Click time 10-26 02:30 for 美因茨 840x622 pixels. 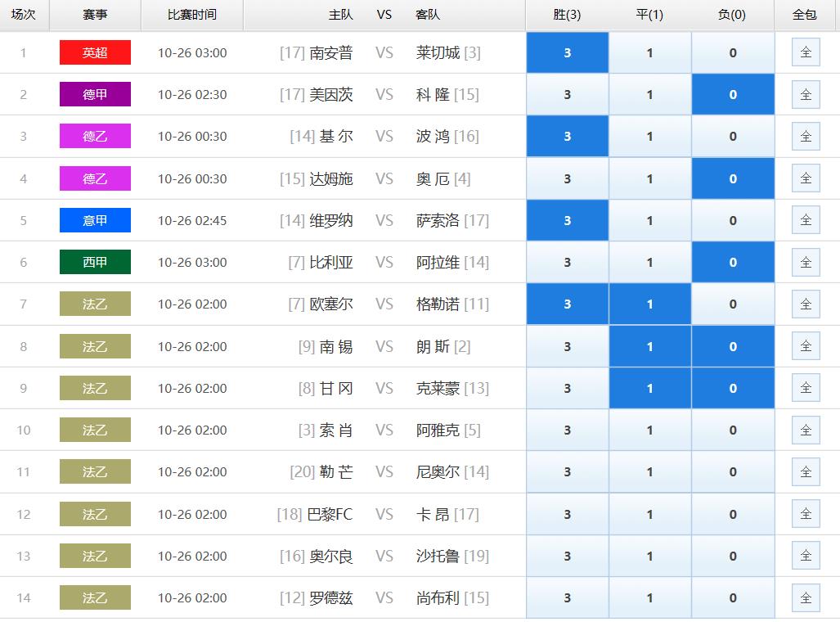[x=192, y=94]
